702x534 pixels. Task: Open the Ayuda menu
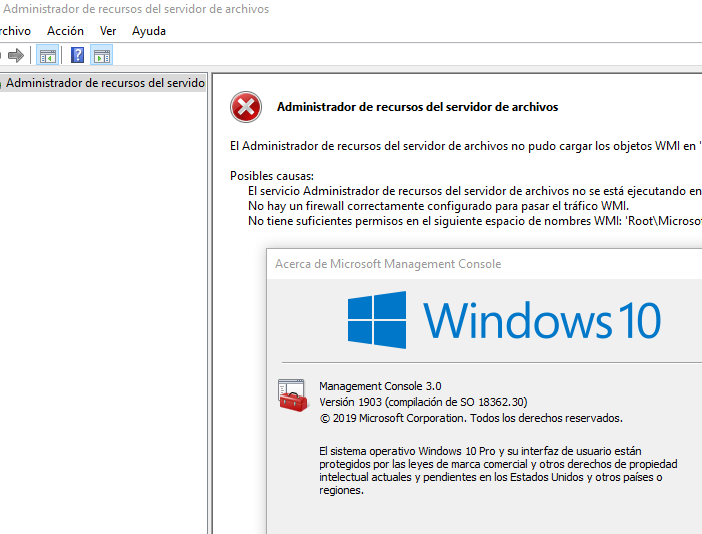point(149,31)
